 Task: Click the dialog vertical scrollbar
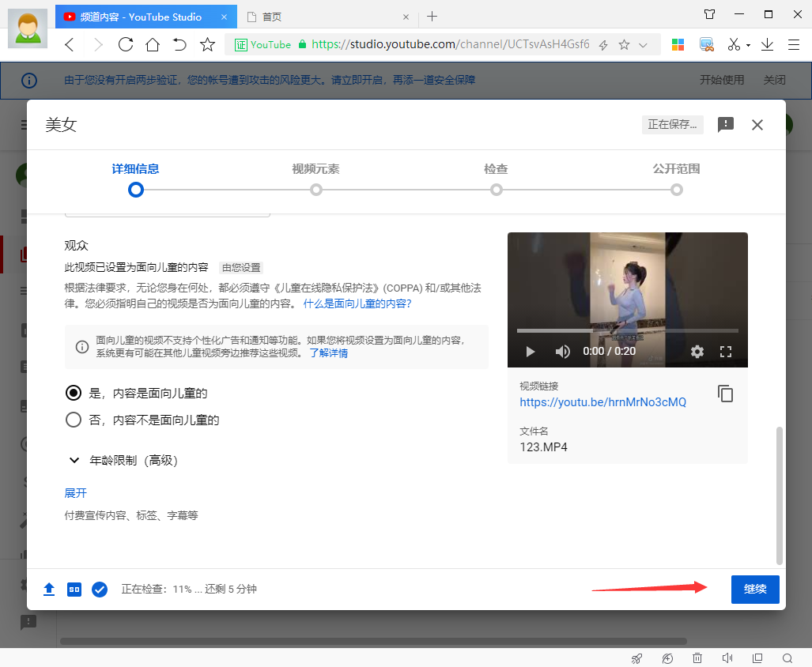coord(780,496)
